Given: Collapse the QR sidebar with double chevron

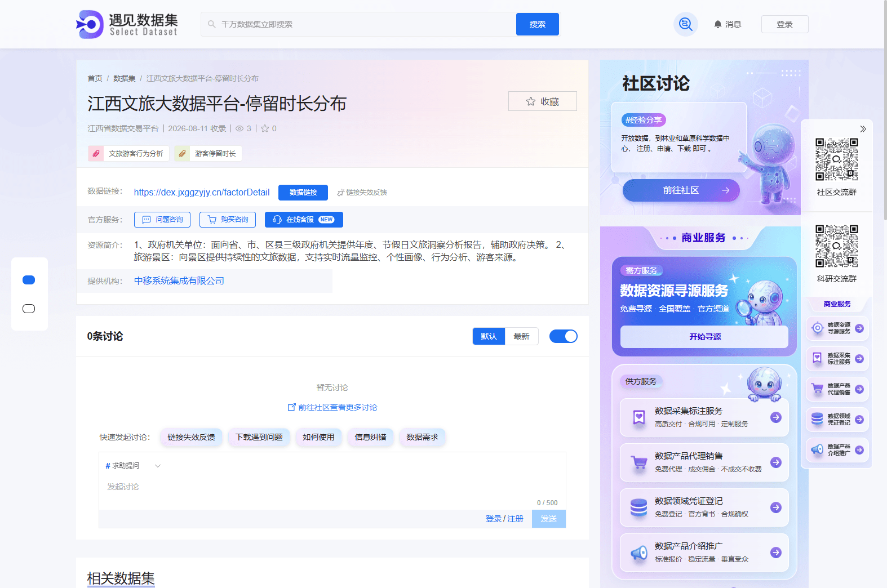Looking at the screenshot, I should click(x=863, y=129).
